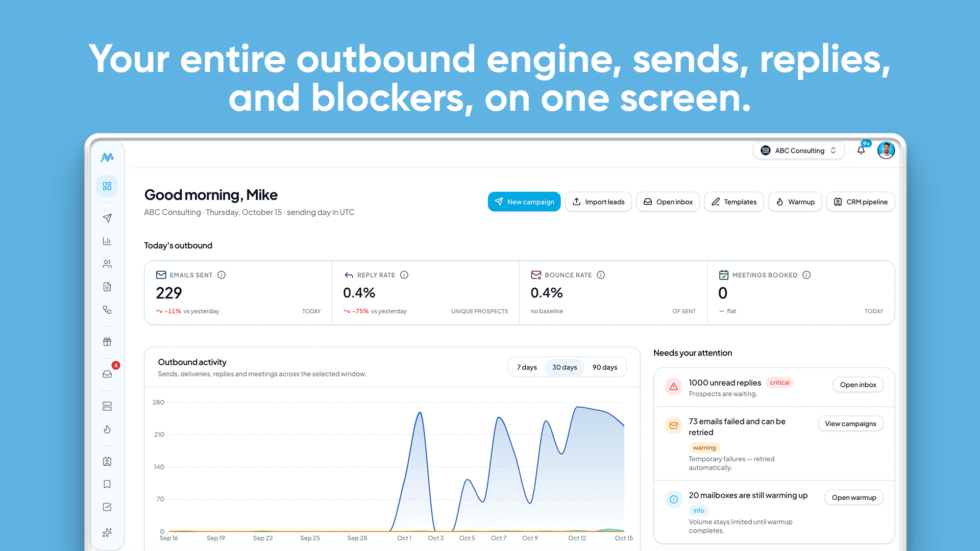The width and height of the screenshot is (980, 551).
Task: Open inbox from unread replies alert
Action: pyautogui.click(x=858, y=385)
